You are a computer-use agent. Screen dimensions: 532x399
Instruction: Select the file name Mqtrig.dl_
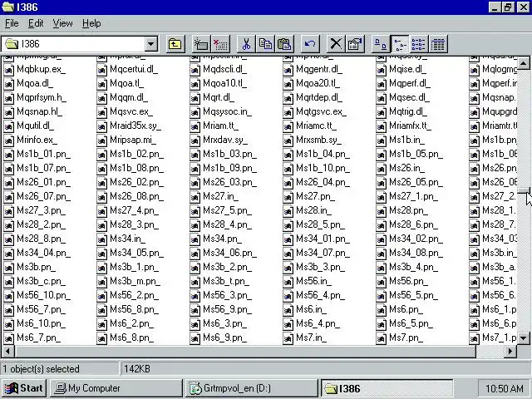coord(408,111)
